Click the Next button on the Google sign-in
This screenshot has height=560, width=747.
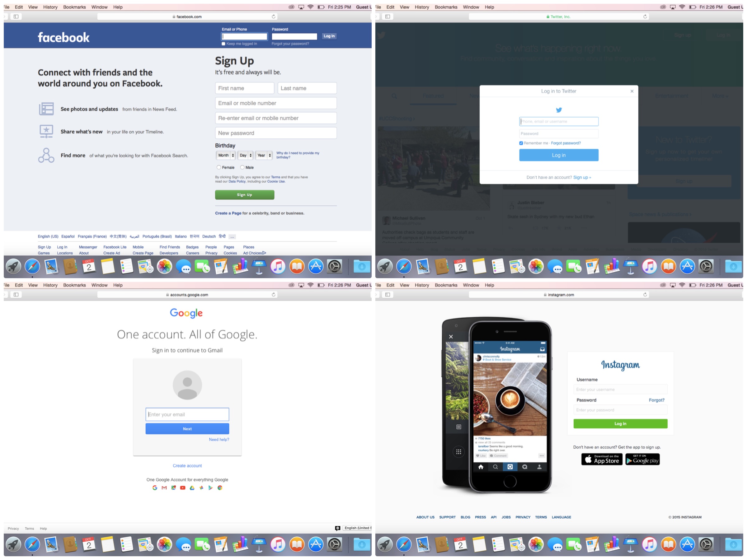point(187,429)
